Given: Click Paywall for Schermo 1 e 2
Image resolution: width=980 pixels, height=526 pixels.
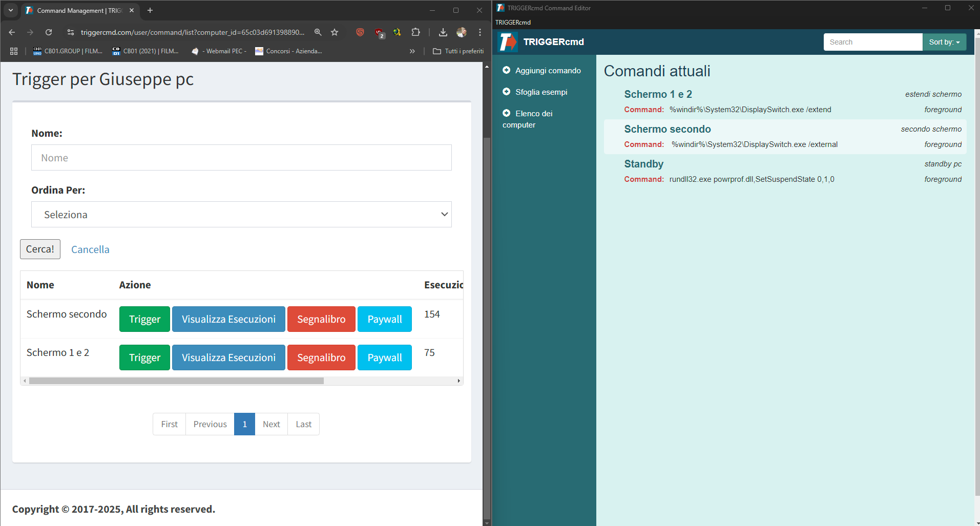Looking at the screenshot, I should click(385, 357).
